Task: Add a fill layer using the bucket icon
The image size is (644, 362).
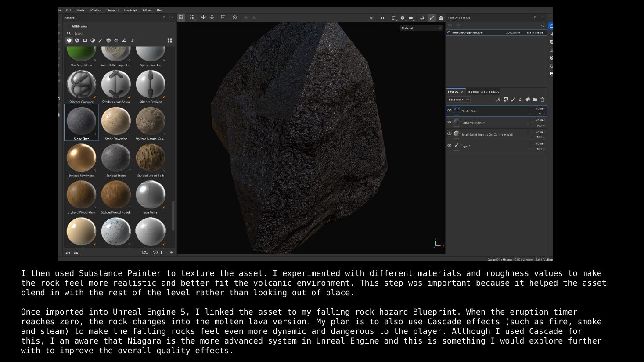Action: click(520, 100)
